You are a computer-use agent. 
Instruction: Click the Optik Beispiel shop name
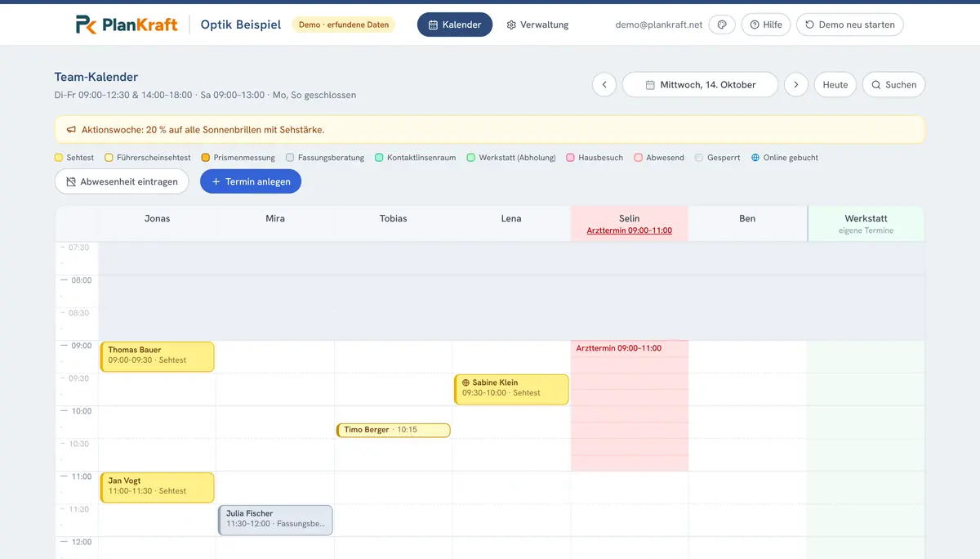241,25
